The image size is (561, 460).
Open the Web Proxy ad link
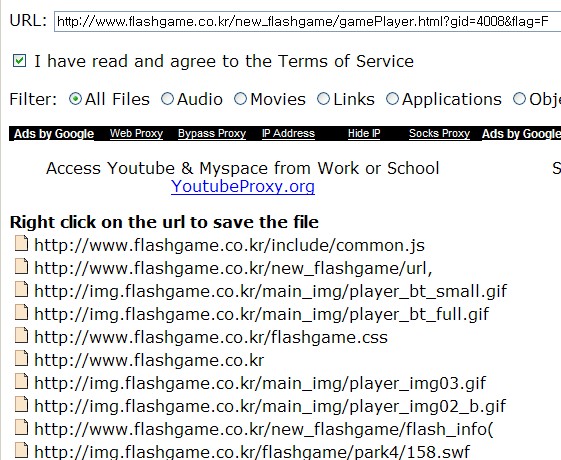(x=136, y=133)
